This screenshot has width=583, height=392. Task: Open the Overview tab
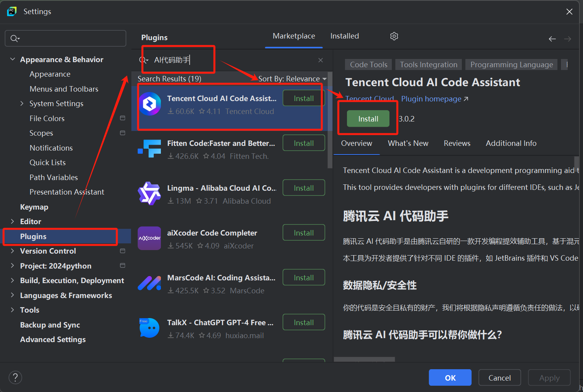356,144
